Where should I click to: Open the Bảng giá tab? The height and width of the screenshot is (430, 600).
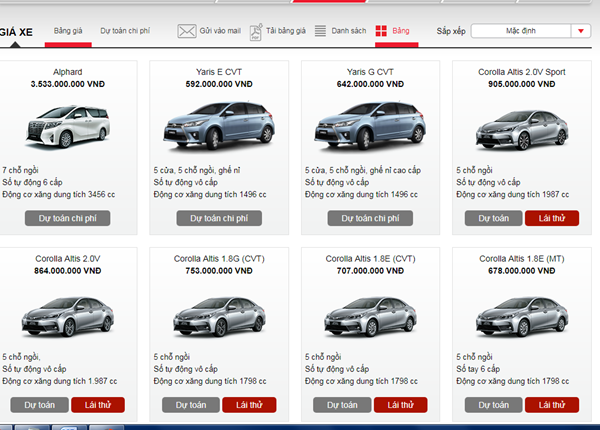tap(69, 32)
